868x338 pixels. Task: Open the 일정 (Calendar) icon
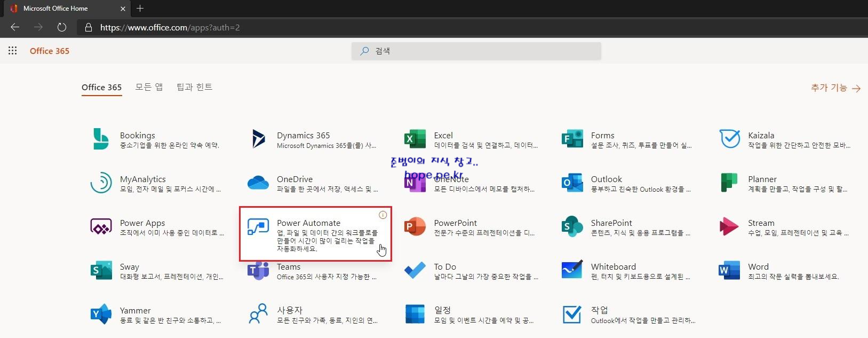(x=415, y=315)
